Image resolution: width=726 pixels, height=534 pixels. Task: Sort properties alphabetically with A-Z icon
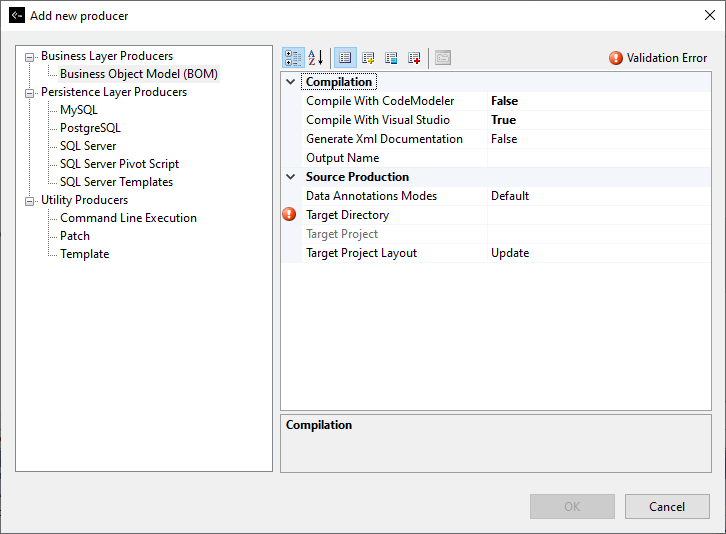[315, 58]
